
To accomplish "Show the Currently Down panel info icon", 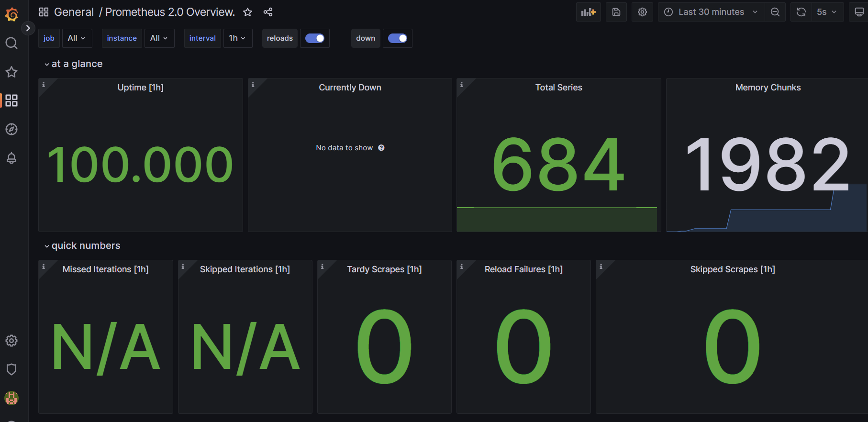I will pyautogui.click(x=253, y=85).
